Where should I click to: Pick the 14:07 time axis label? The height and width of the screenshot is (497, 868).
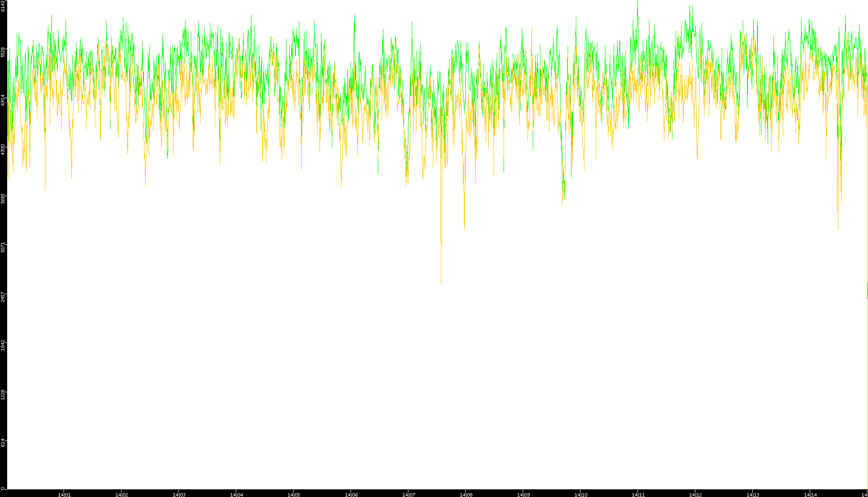[408, 495]
